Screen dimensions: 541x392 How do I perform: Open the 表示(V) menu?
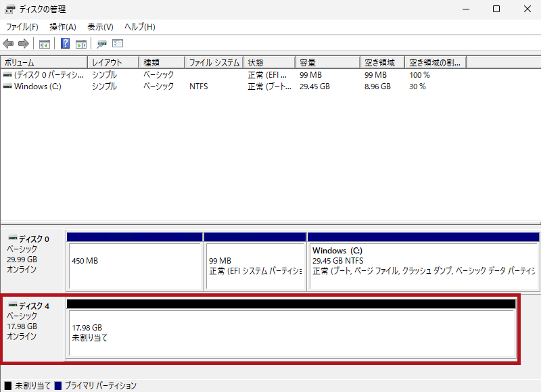[100, 27]
